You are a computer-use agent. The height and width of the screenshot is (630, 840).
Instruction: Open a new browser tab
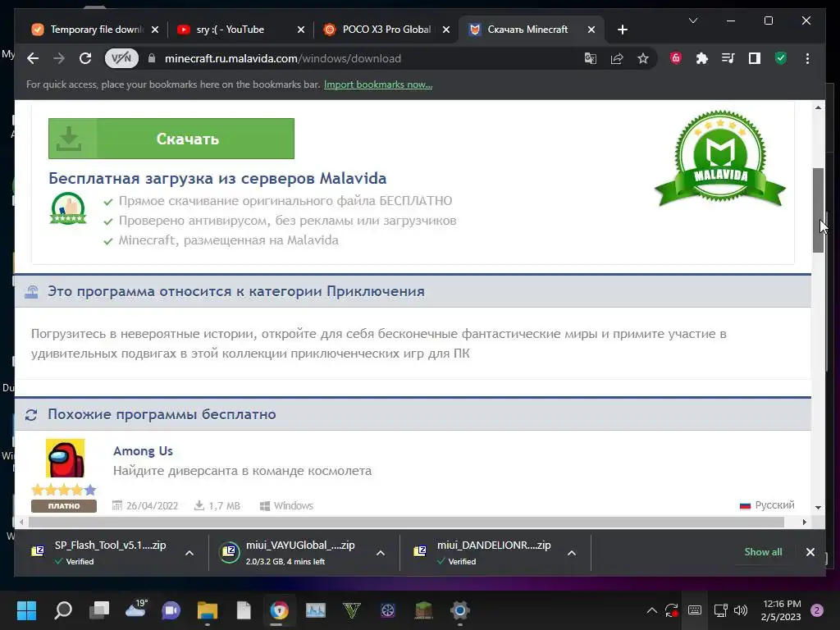tap(623, 30)
